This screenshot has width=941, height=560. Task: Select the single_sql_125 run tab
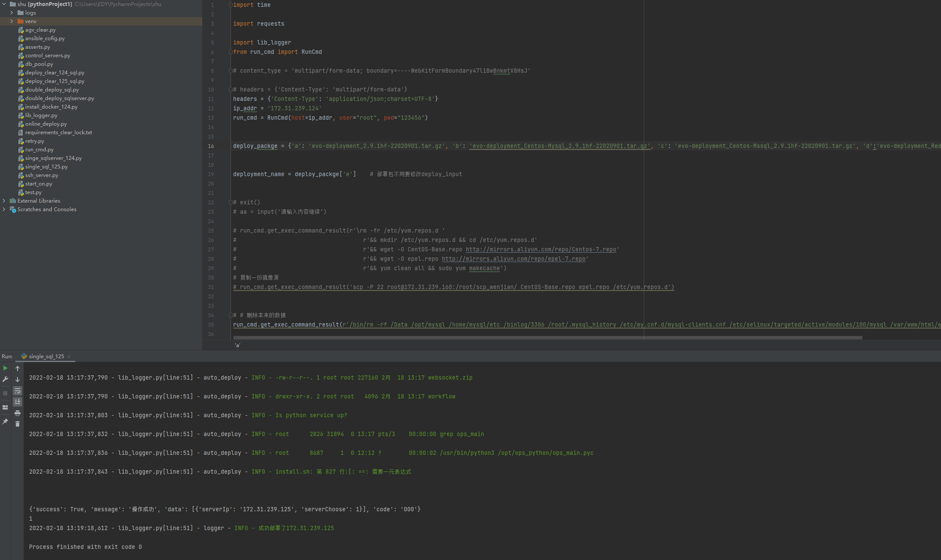tap(46, 357)
